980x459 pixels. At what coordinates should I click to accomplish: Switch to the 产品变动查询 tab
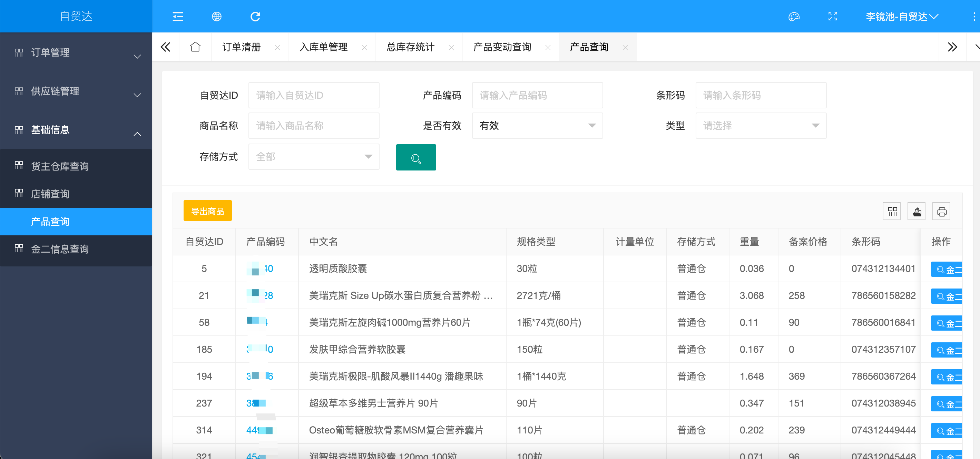pos(502,47)
